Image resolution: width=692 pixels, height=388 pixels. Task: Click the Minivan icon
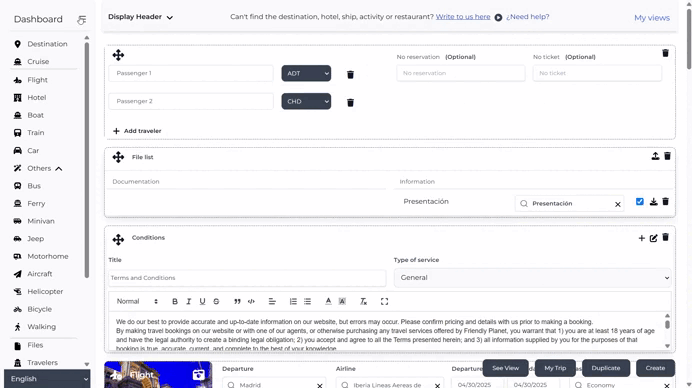pos(18,221)
